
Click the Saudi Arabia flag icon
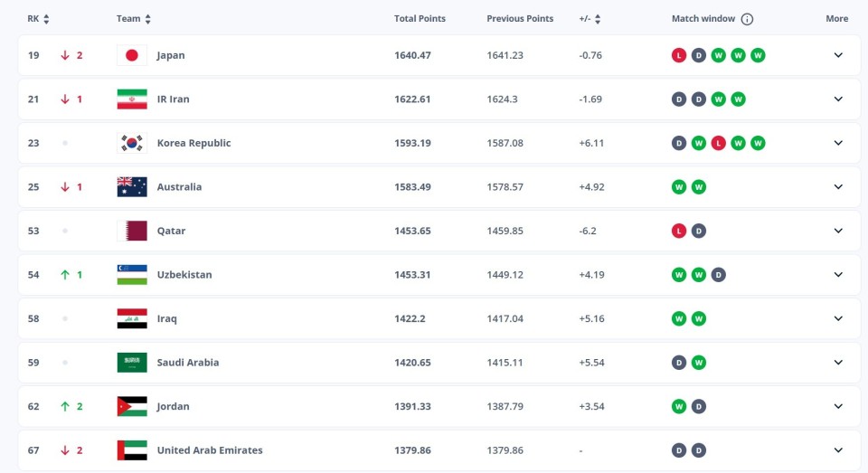point(132,363)
